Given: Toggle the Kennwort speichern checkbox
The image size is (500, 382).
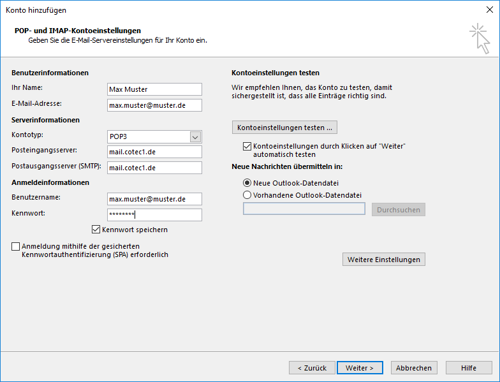Looking at the screenshot, I should 96,229.
